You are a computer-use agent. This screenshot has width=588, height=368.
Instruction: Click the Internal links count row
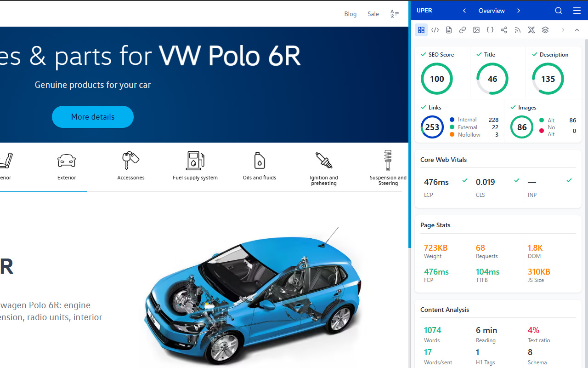pyautogui.click(x=474, y=120)
